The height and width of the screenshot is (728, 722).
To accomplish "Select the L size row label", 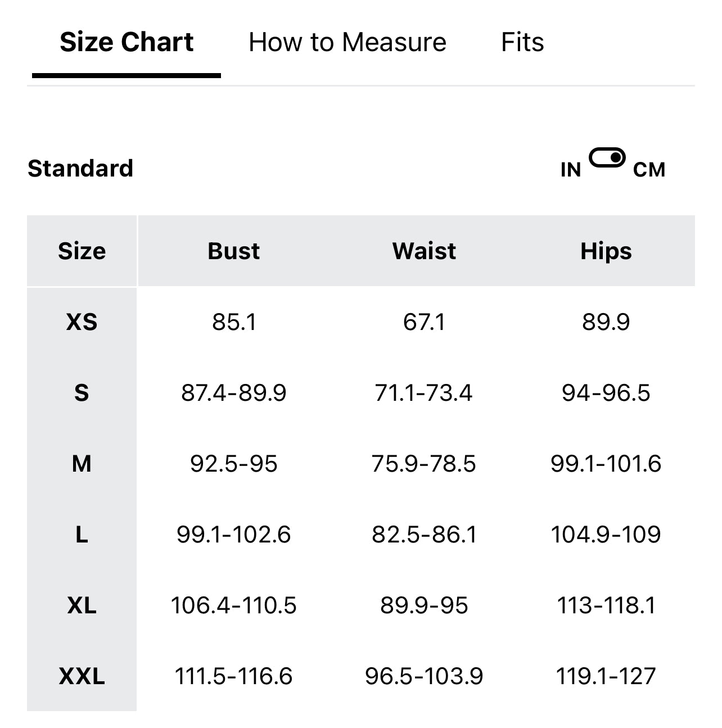I will [x=82, y=535].
